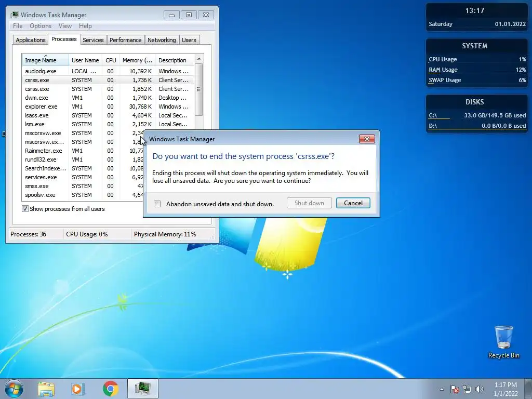This screenshot has height=399, width=532.
Task: Sort processes by User Name column
Action: pyautogui.click(x=85, y=60)
